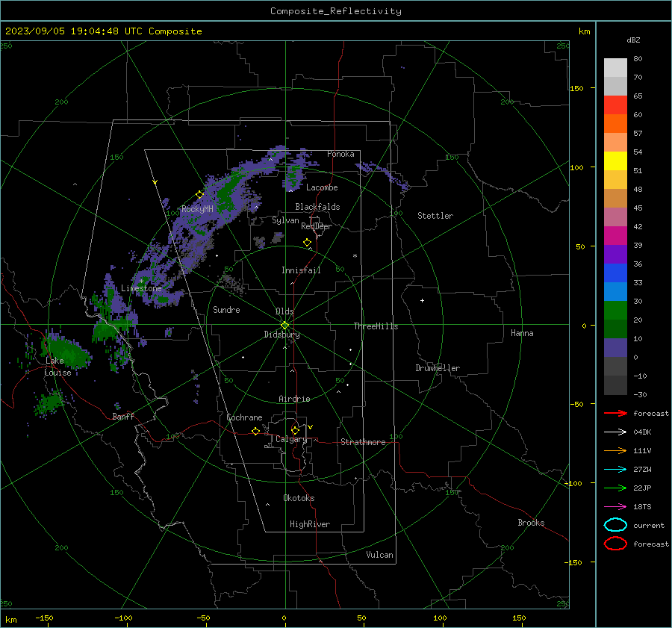Click the Vulcan city label
This screenshot has width=672, height=628.
(x=379, y=555)
